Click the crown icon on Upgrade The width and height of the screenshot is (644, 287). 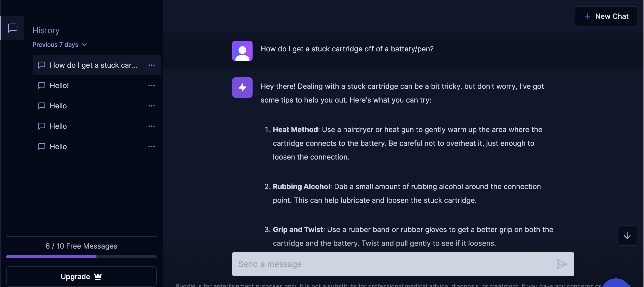coord(98,276)
